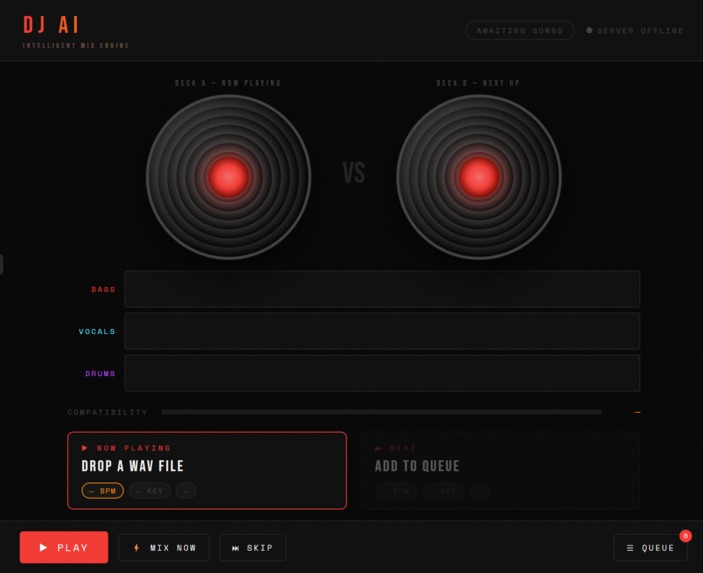Click the Vocals waveform lane

382,331
